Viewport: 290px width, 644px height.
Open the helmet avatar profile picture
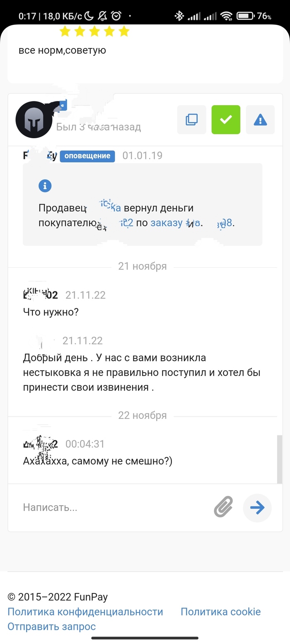tap(34, 120)
